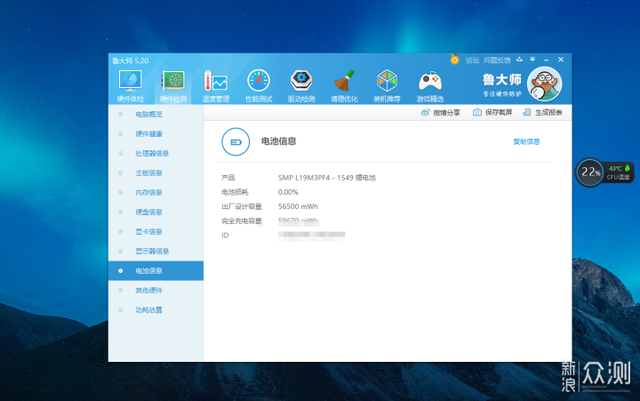Select 显卡信息 in the sidebar
640x401 pixels.
tap(156, 232)
